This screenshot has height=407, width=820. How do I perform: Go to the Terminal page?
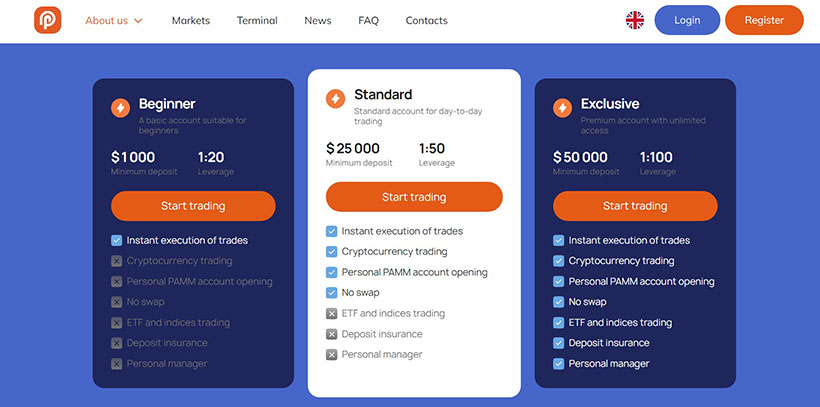[x=257, y=20]
